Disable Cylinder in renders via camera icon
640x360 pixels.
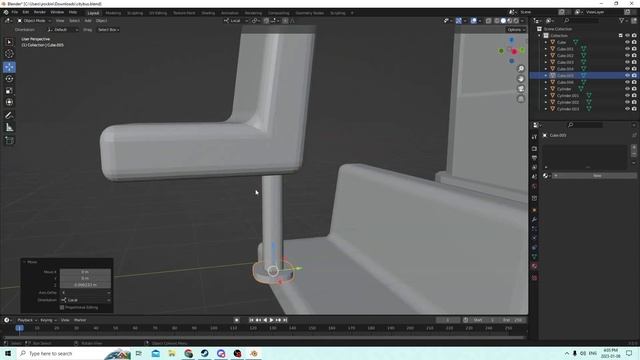pyautogui.click(x=634, y=89)
